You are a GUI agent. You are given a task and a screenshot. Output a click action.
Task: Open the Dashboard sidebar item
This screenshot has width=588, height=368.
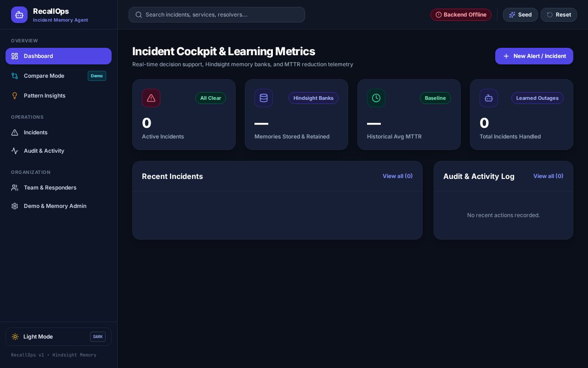58,56
